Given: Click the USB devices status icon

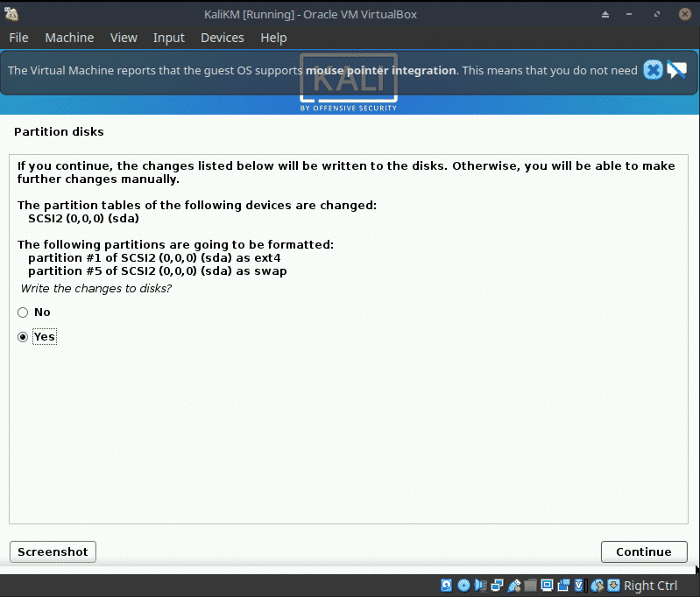Looking at the screenshot, I should click(514, 585).
